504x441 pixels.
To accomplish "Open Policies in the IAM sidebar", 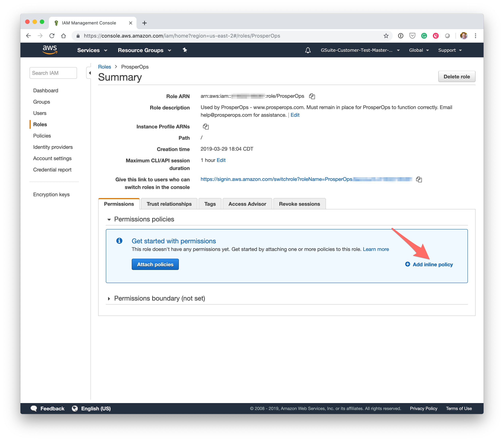I will 42,136.
